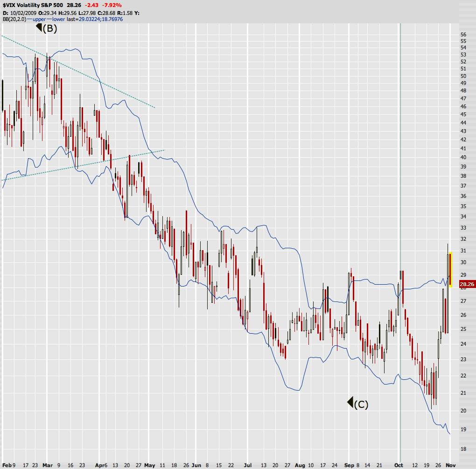Click the high value H:29.56

(68, 13)
